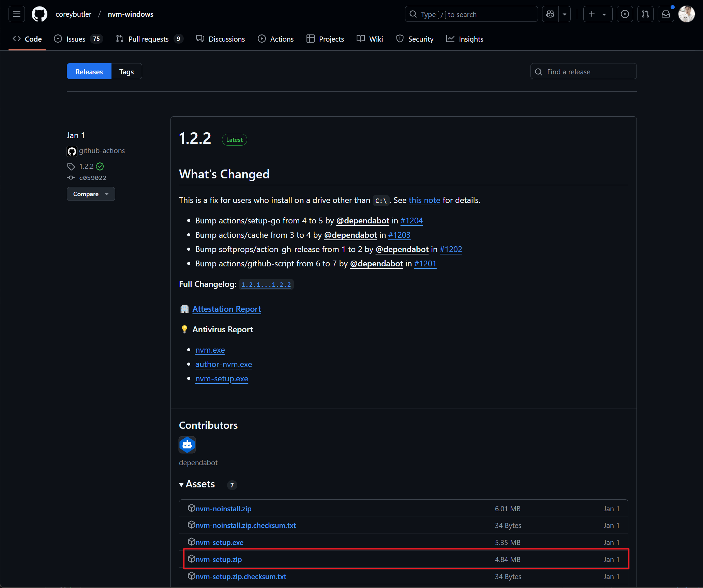Switch to the Issues tab
703x588 pixels.
pos(78,39)
